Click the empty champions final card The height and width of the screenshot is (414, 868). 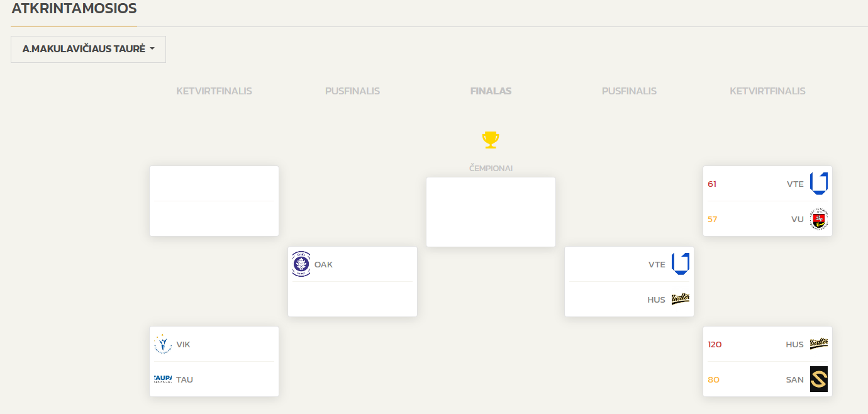point(491,212)
